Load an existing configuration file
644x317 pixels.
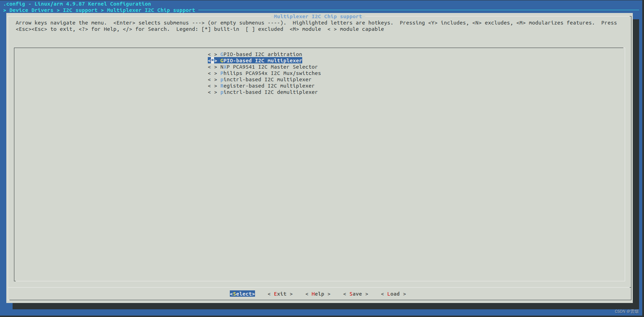(x=393, y=294)
